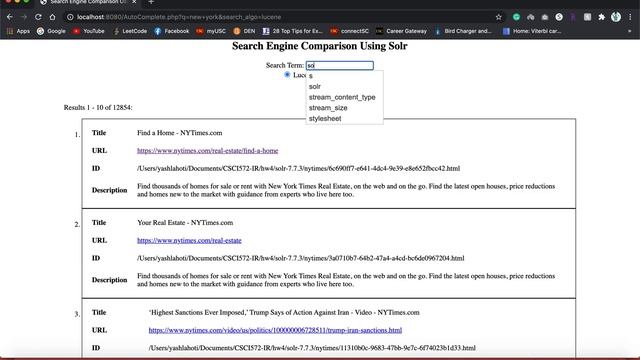
Task: Open the Extensions puzzle piece menu
Action: coord(601,17)
